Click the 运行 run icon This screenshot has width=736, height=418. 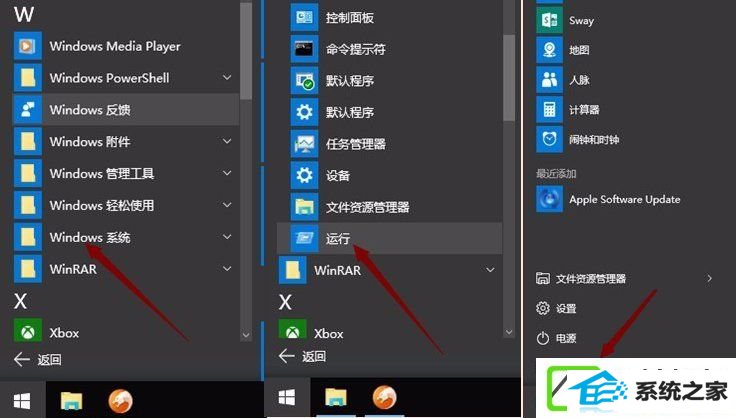(304, 238)
